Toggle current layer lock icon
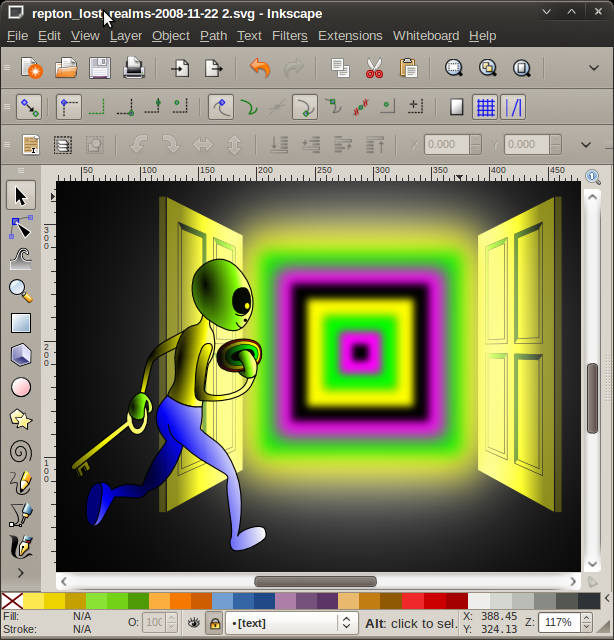The height and width of the screenshot is (640, 614). click(x=215, y=623)
